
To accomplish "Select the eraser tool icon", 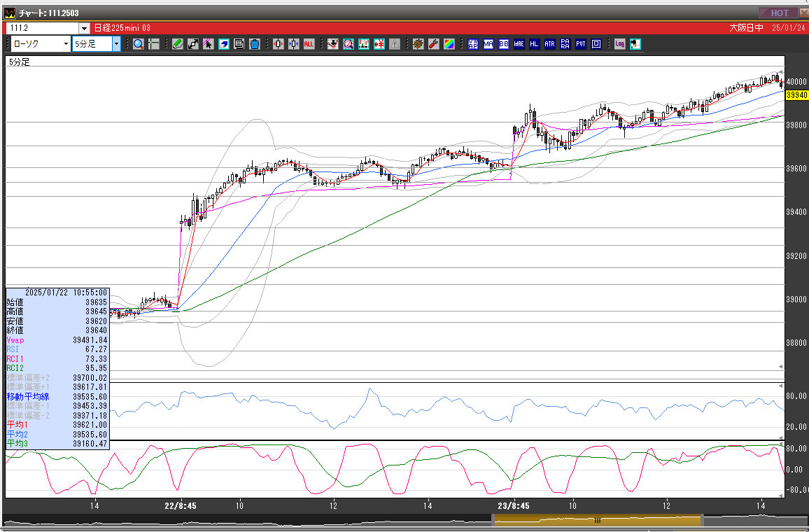I will click(224, 44).
